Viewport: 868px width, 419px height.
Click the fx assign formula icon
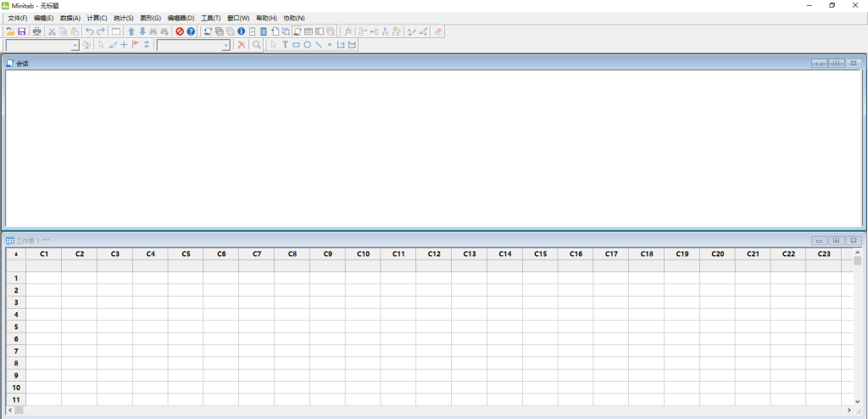click(348, 31)
